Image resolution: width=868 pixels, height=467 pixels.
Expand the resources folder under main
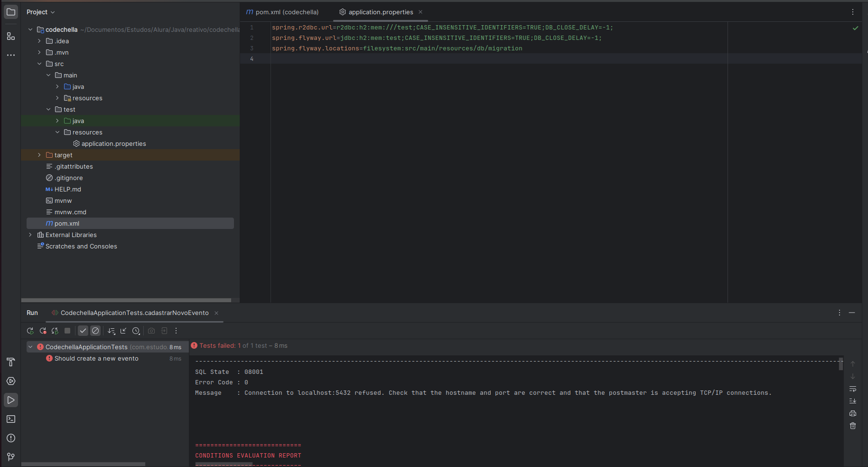[57, 98]
